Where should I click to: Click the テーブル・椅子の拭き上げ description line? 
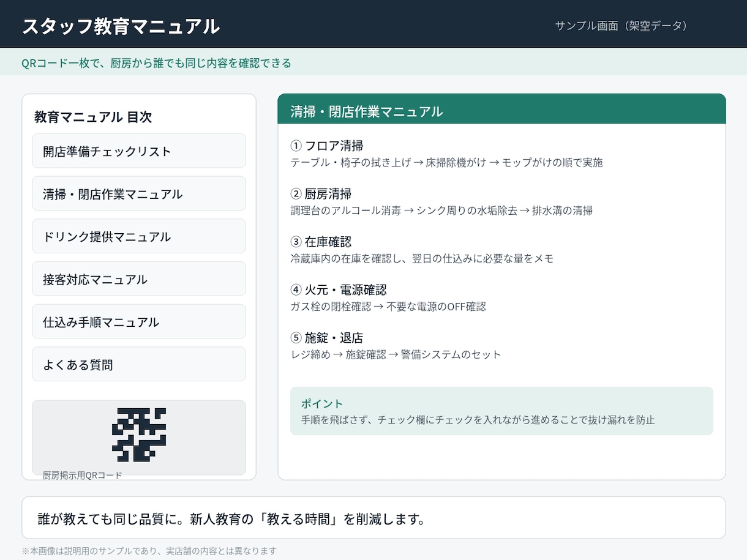click(446, 163)
